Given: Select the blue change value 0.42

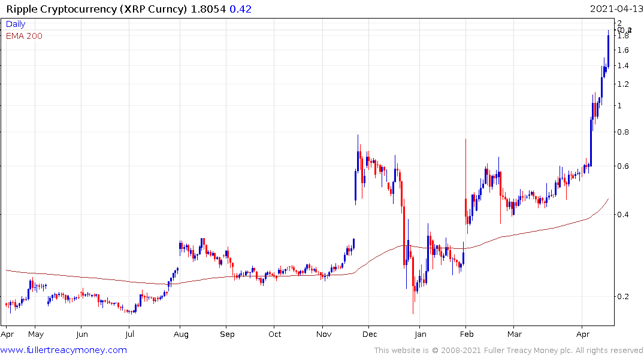Looking at the screenshot, I should (240, 9).
